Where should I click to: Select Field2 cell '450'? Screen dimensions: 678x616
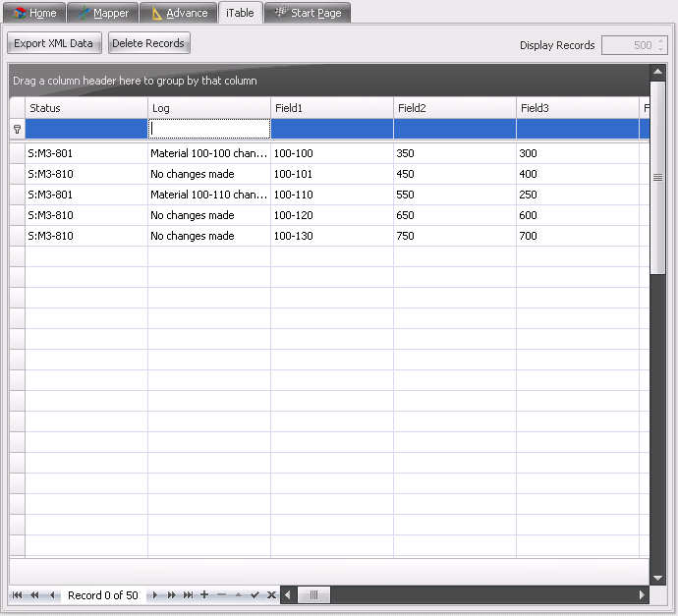455,174
